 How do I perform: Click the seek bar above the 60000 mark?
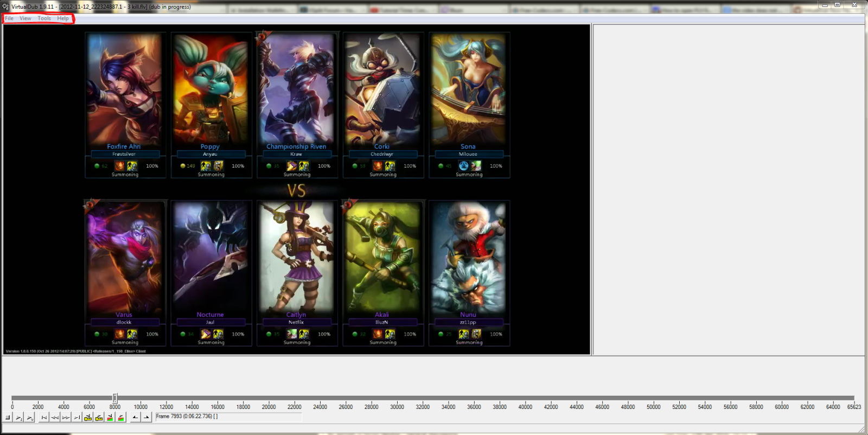(x=782, y=398)
